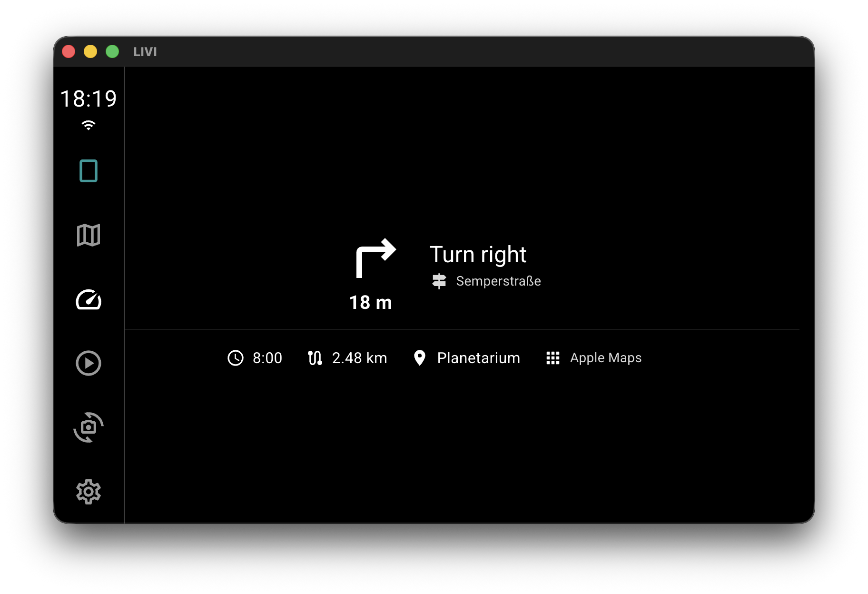Click the Wi-Fi status icon
Image resolution: width=868 pixels, height=594 pixels.
click(x=89, y=125)
